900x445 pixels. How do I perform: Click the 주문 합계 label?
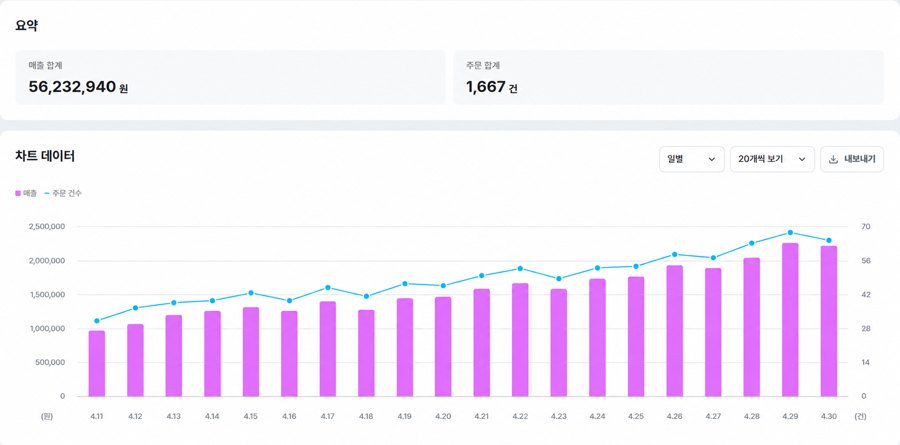pos(483,66)
